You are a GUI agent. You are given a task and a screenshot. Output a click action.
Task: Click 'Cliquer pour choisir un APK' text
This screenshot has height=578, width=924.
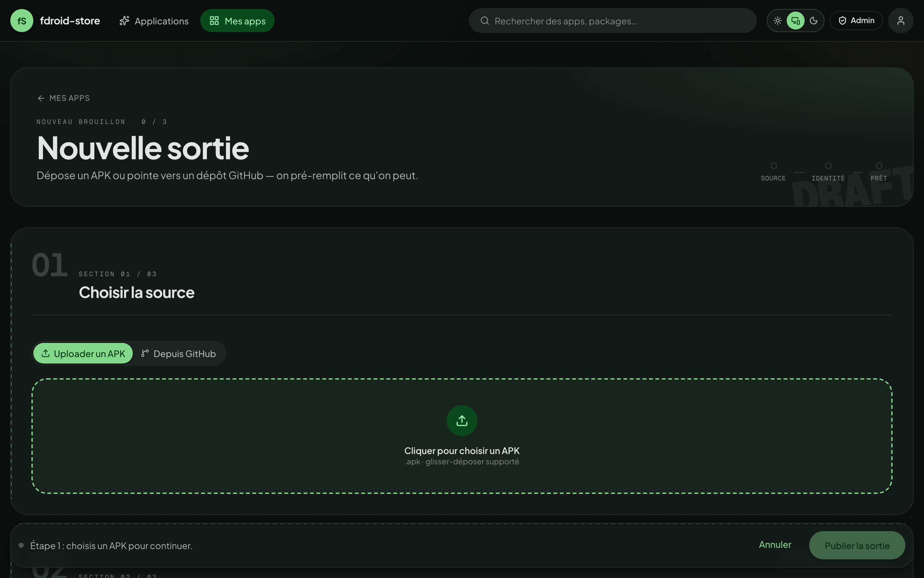pyautogui.click(x=462, y=451)
